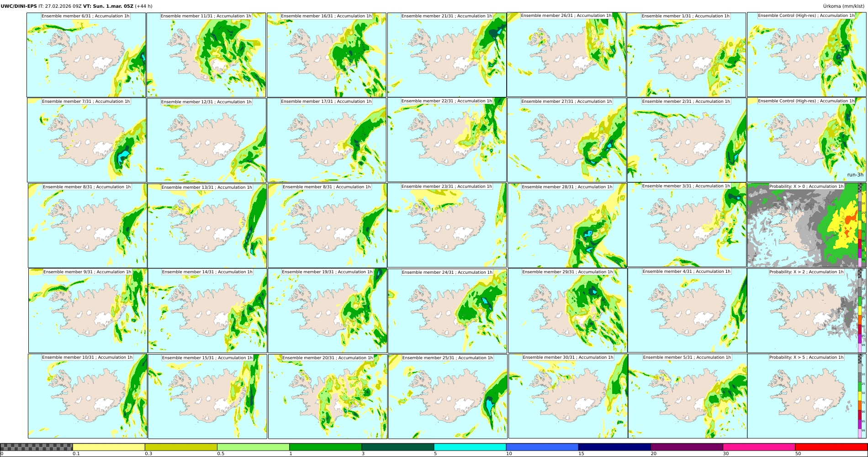Click the 'IT: 27.02.2026 09Z' initial time text
Image resolution: width=868 pixels, height=457 pixels.
tap(60, 6)
